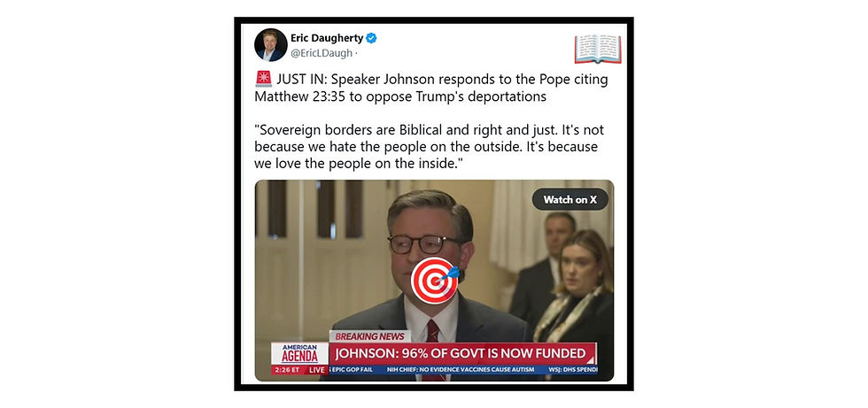The width and height of the screenshot is (868, 408).
Task: Click the bullseye target emoji on video
Action: (435, 281)
